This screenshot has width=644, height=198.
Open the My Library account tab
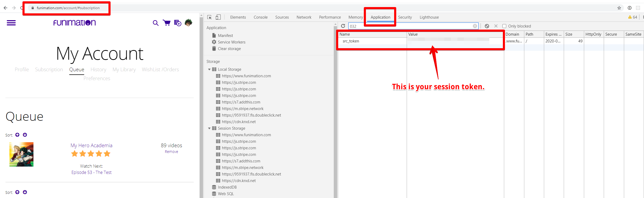124,69
